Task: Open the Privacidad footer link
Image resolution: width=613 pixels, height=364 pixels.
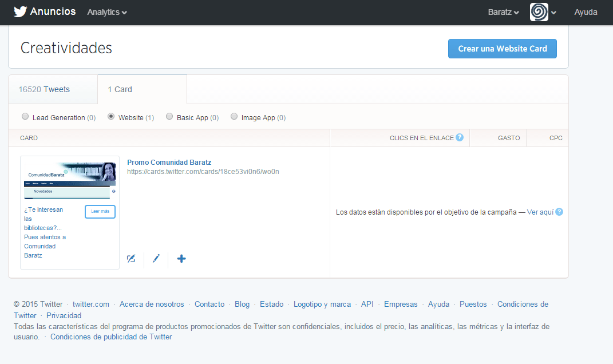Action: 64,315
